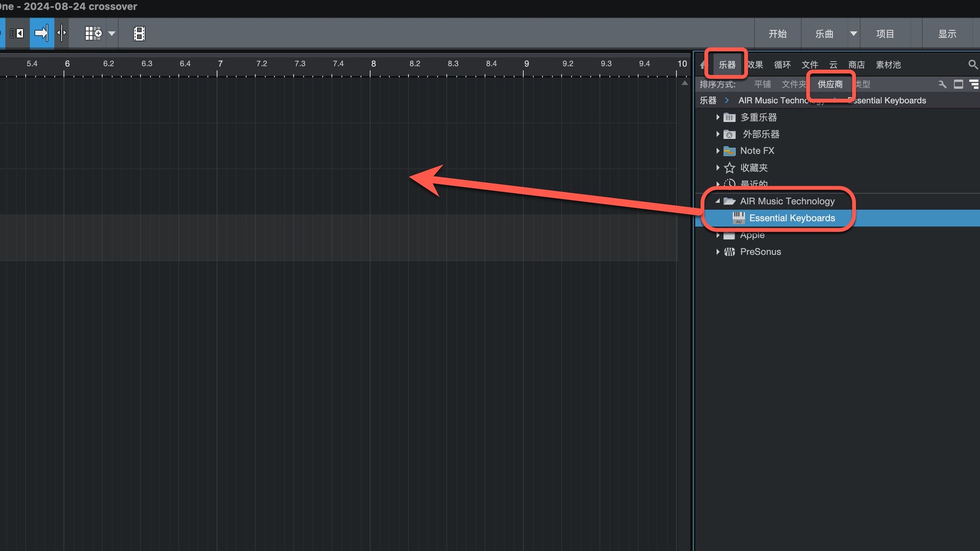
Task: Click the browser search magnifier icon
Action: tap(972, 65)
